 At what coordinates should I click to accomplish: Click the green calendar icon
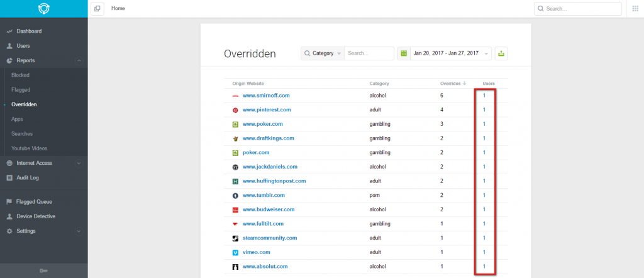(404, 53)
